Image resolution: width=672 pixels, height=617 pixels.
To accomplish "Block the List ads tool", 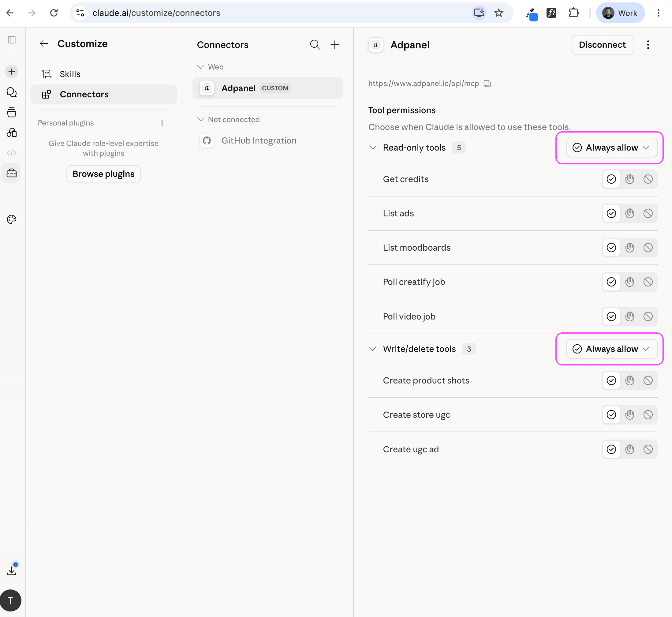I will click(x=648, y=213).
